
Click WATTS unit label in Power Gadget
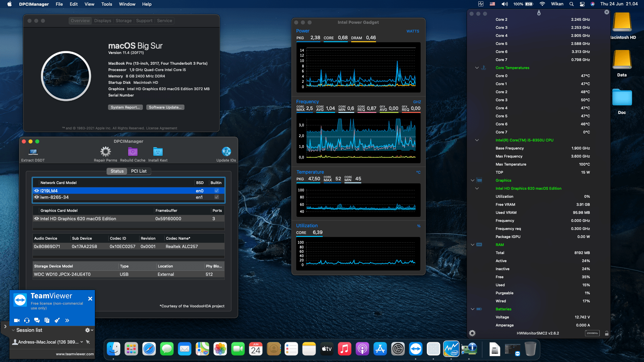pos(413,31)
